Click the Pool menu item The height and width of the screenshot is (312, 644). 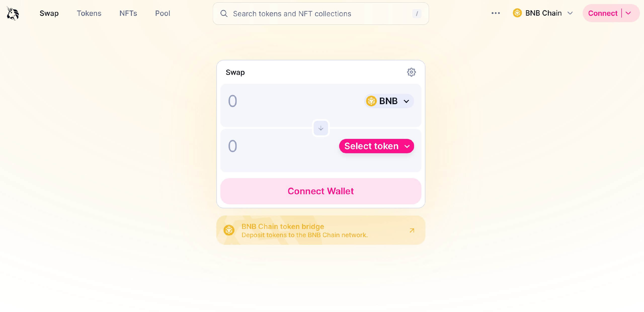pos(163,13)
